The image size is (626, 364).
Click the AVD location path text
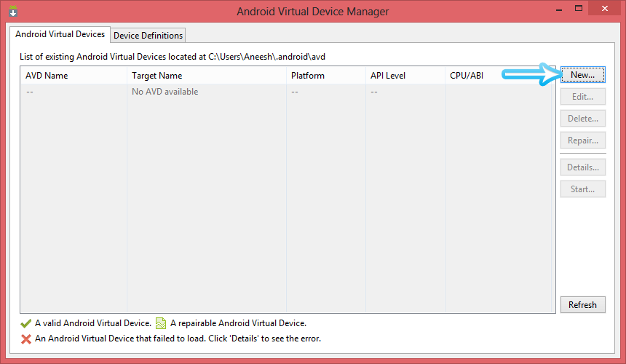point(266,57)
